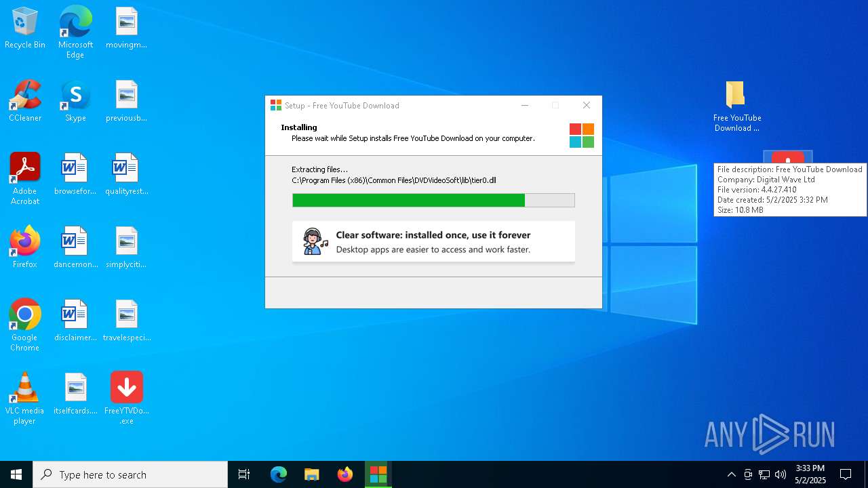This screenshot has width=868, height=488.
Task: Select the Adobe Acrobat desktop shortcut
Action: coord(25,179)
